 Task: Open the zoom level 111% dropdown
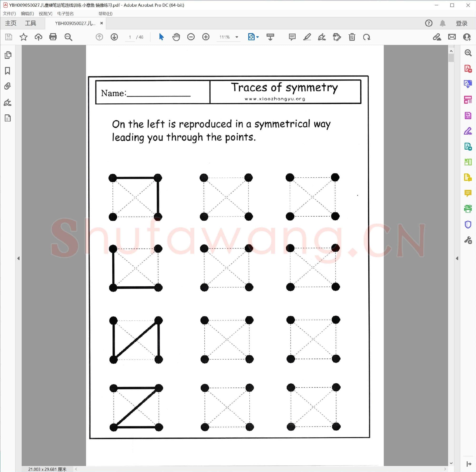tap(237, 37)
